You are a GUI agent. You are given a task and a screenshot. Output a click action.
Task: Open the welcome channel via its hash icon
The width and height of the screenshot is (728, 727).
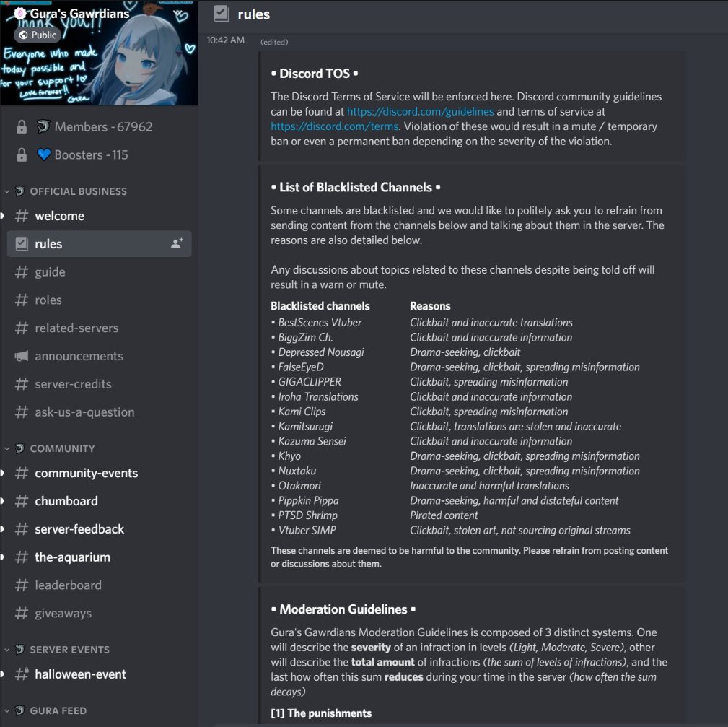(22, 216)
